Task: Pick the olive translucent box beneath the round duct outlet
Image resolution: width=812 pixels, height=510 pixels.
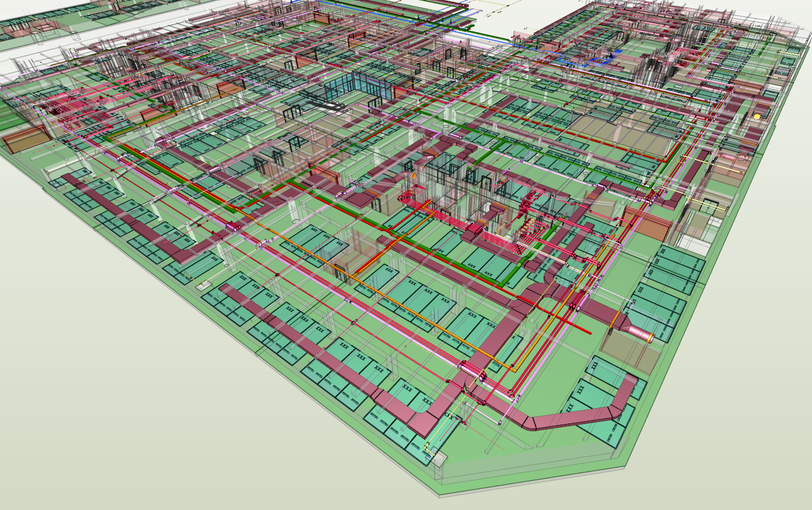Action: 630,352
